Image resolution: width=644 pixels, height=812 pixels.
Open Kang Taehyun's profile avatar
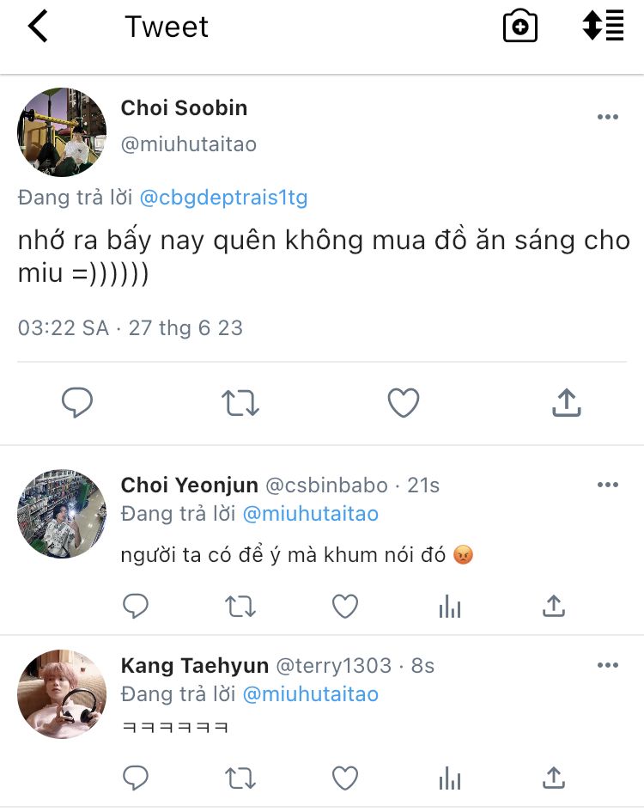62,693
